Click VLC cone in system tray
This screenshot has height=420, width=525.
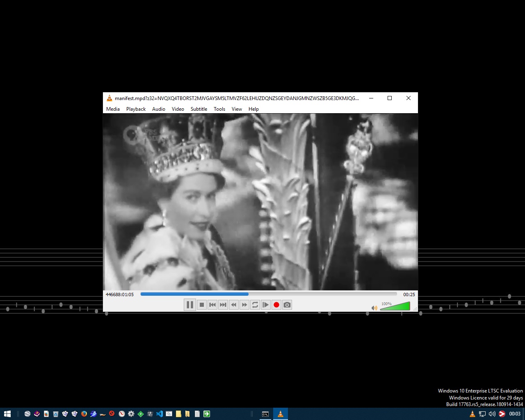pos(472,414)
